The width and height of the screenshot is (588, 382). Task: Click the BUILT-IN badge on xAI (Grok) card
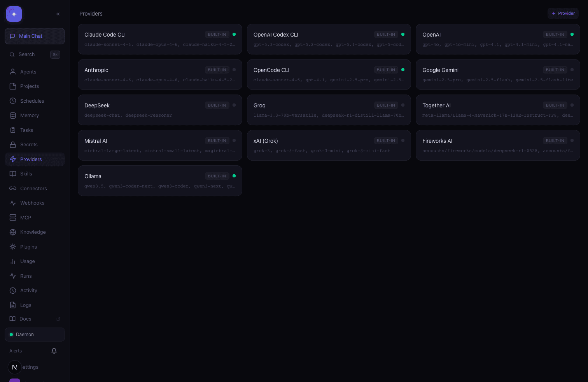(386, 141)
